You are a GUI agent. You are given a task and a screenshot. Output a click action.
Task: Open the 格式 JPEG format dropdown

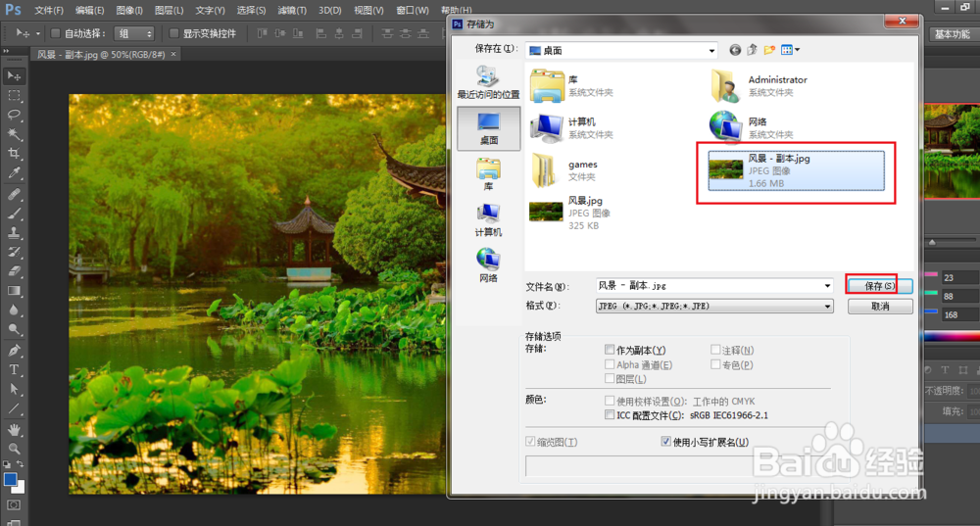pyautogui.click(x=714, y=307)
